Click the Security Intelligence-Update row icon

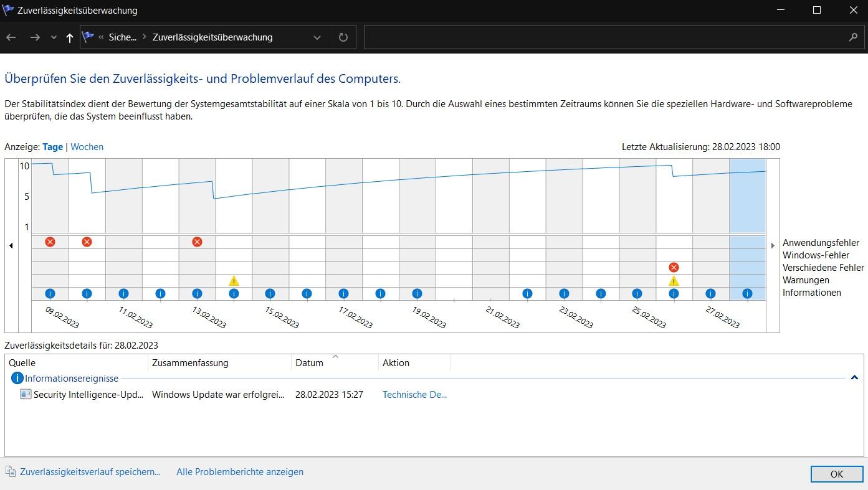pyautogui.click(x=26, y=394)
